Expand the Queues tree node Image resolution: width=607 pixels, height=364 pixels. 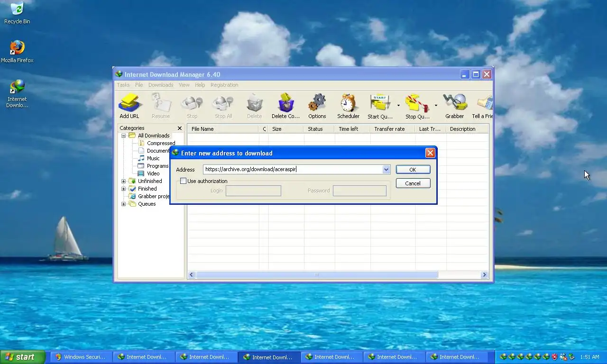[x=124, y=204]
